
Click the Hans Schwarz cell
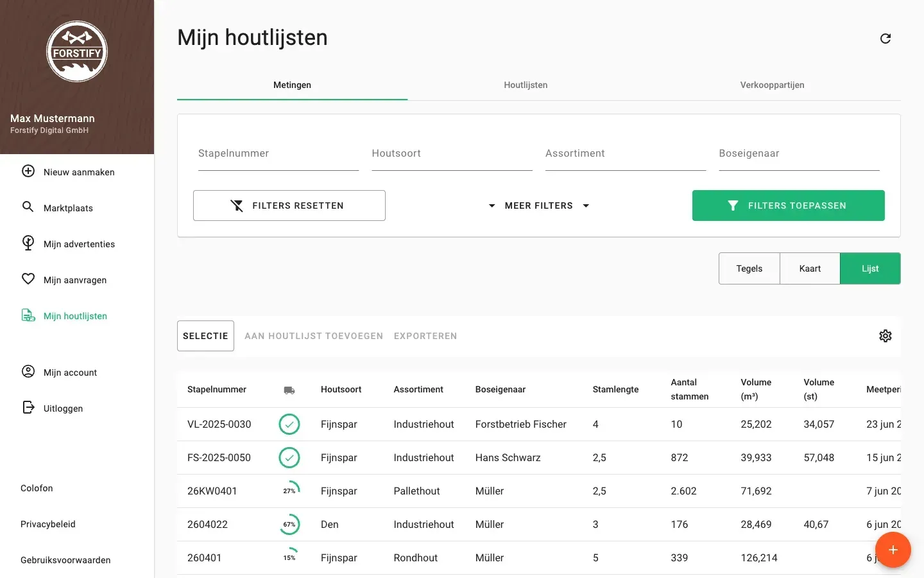coord(508,458)
